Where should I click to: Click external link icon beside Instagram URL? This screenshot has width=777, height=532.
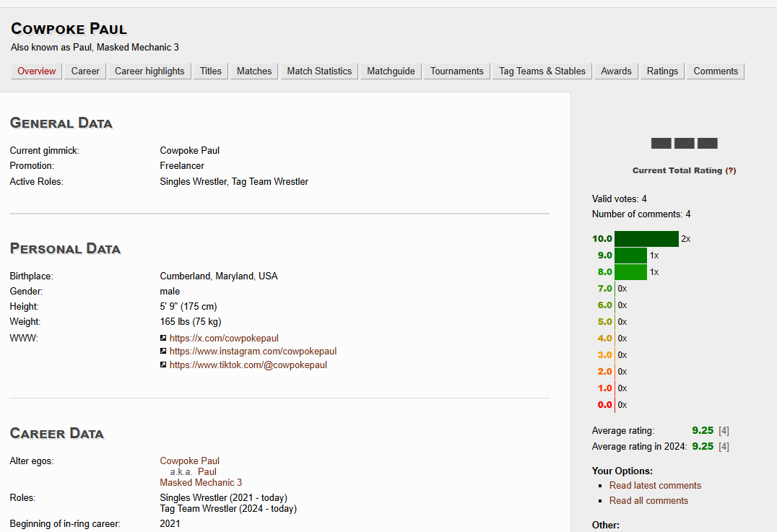163,352
